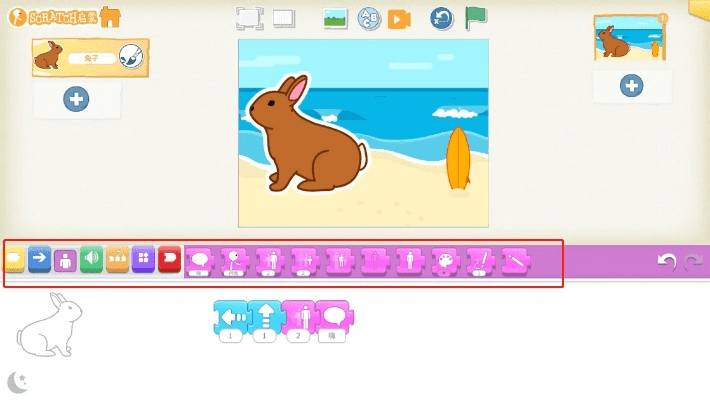Open the orange control blocks category
710x400 pixels.
(x=118, y=259)
